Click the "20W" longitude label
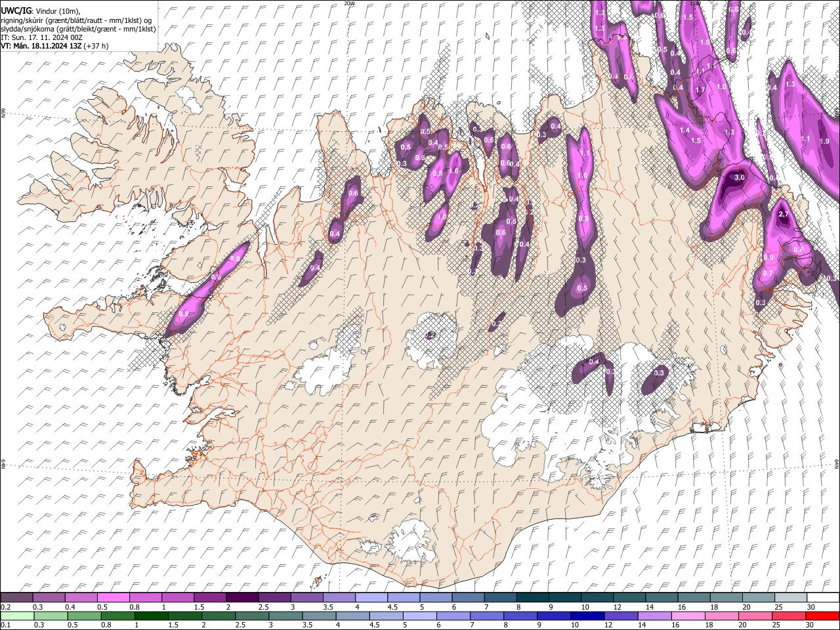The image size is (840, 630). coord(348,3)
